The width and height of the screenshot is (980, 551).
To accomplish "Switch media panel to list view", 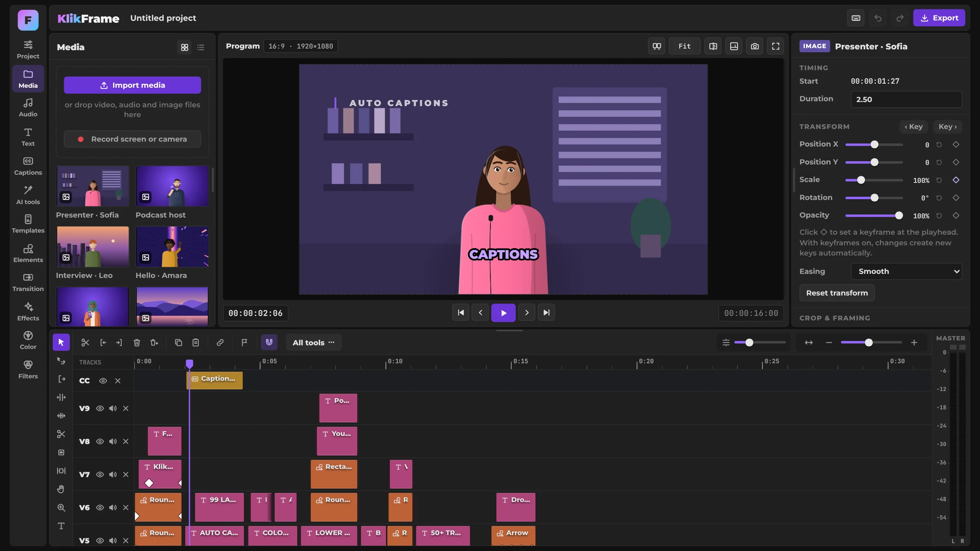I will [x=200, y=47].
